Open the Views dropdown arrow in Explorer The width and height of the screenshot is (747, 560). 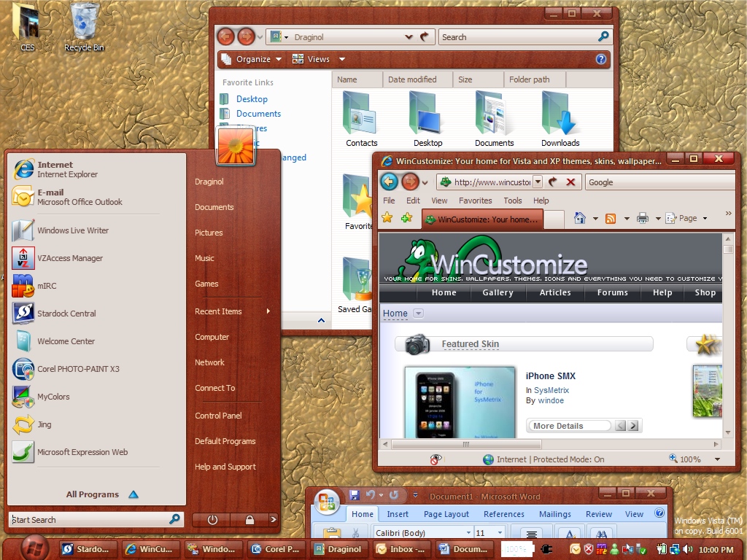pos(341,59)
